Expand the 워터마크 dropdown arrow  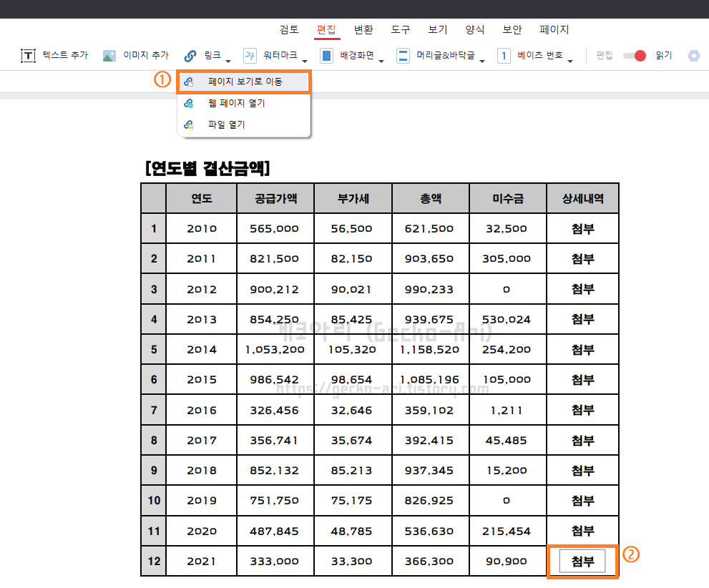(305, 61)
